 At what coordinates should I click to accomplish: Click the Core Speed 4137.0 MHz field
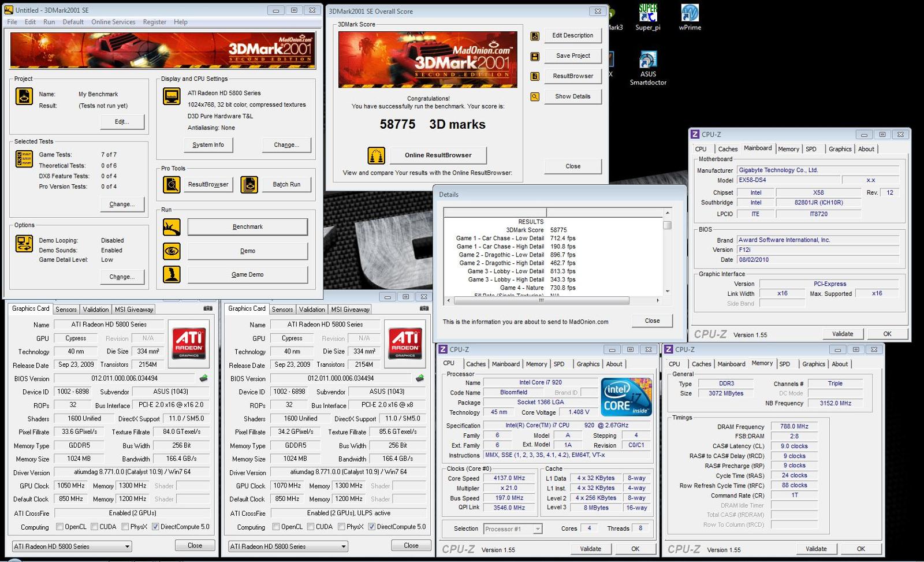pyautogui.click(x=509, y=478)
